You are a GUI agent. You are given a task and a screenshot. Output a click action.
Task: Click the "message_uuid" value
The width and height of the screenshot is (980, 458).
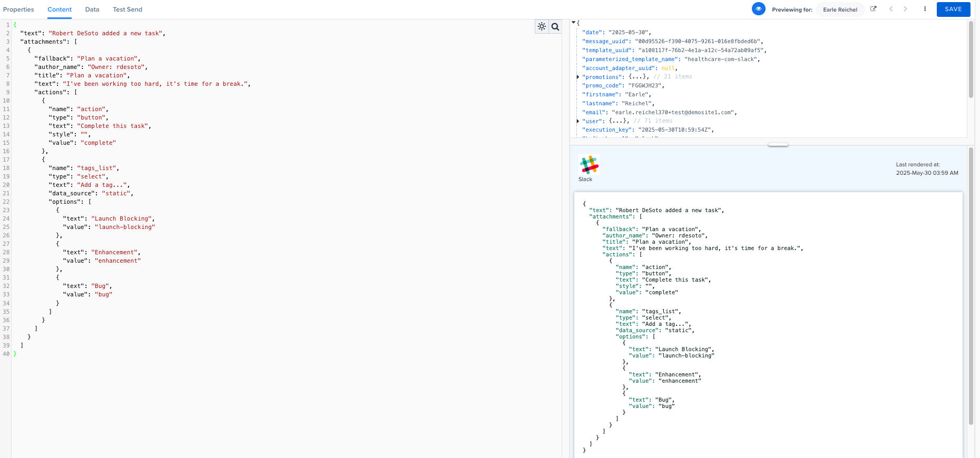click(698, 41)
